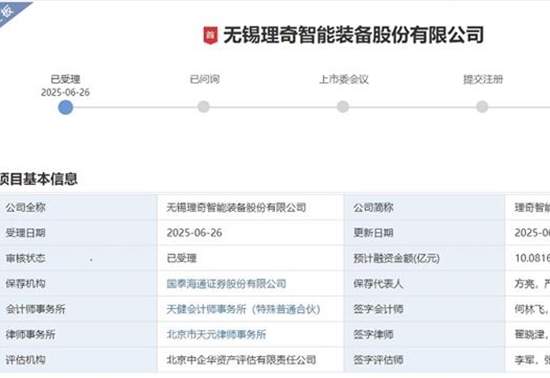Click the red company logo badge icon
Image resolution: width=550 pixels, height=378 pixels.
click(210, 35)
